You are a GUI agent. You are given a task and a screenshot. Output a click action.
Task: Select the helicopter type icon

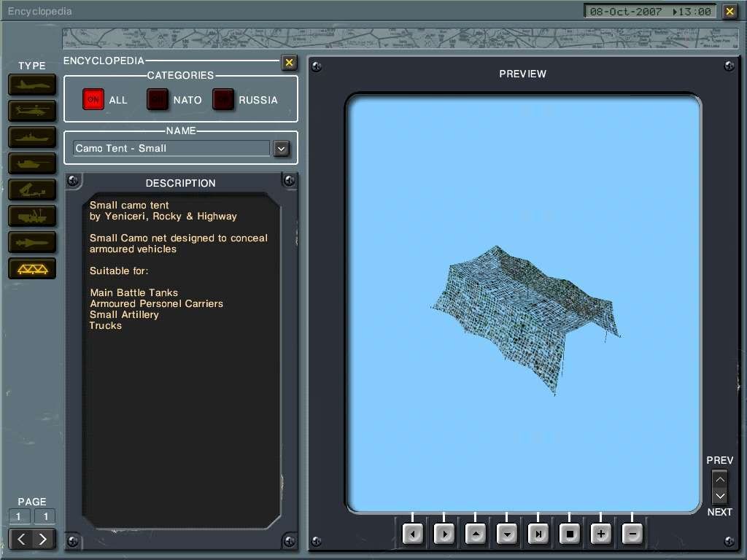coord(31,111)
